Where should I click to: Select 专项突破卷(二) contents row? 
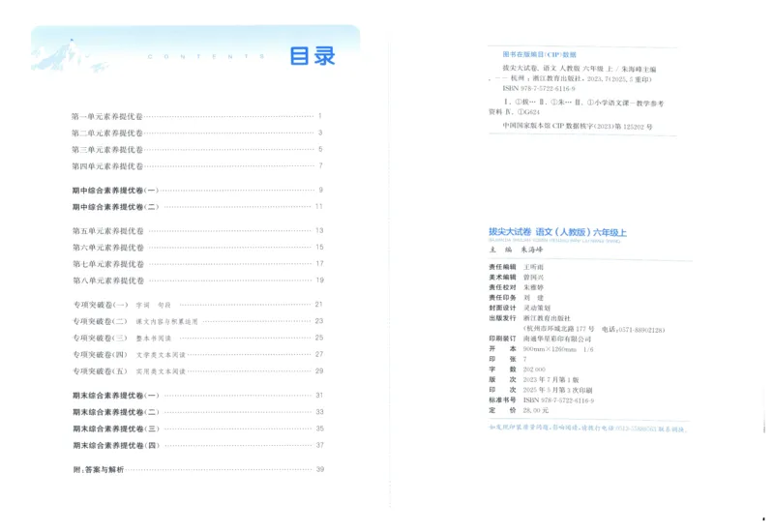click(198, 321)
